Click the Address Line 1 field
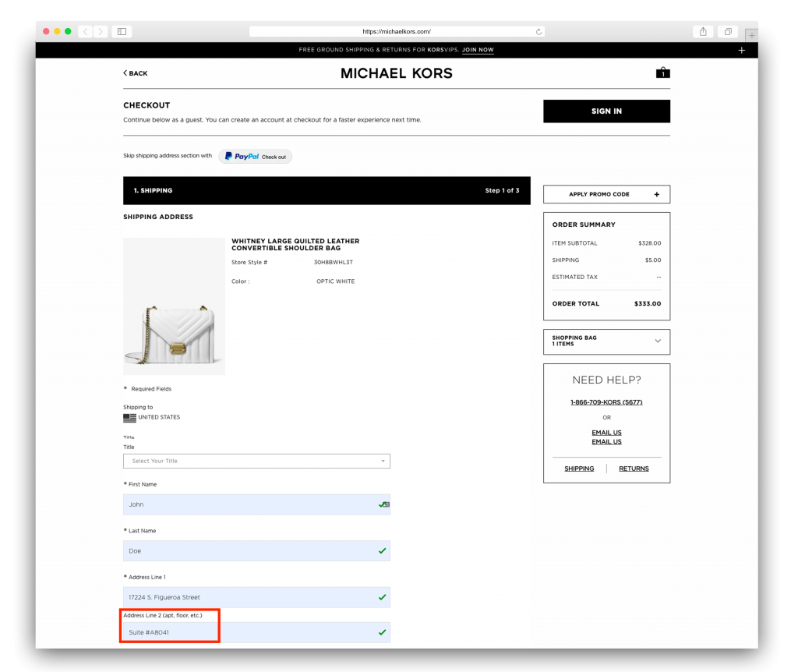Screen dimensions: 798x672 coord(256,597)
